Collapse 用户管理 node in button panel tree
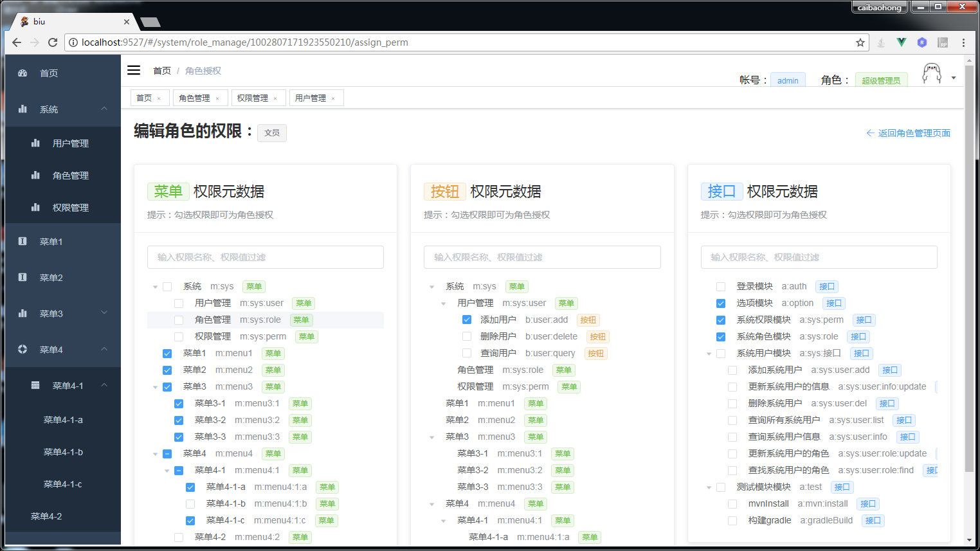 443,303
